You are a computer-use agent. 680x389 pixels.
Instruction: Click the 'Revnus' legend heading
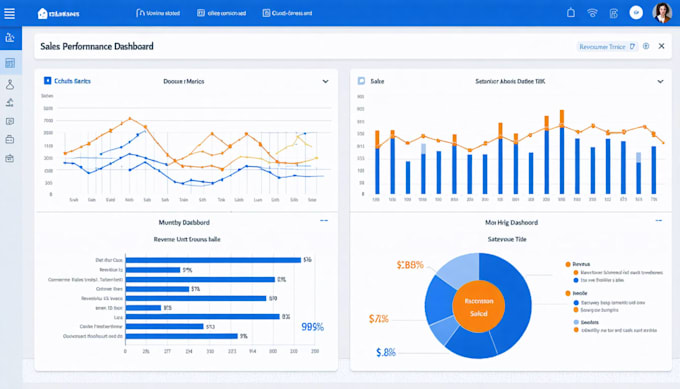581,264
